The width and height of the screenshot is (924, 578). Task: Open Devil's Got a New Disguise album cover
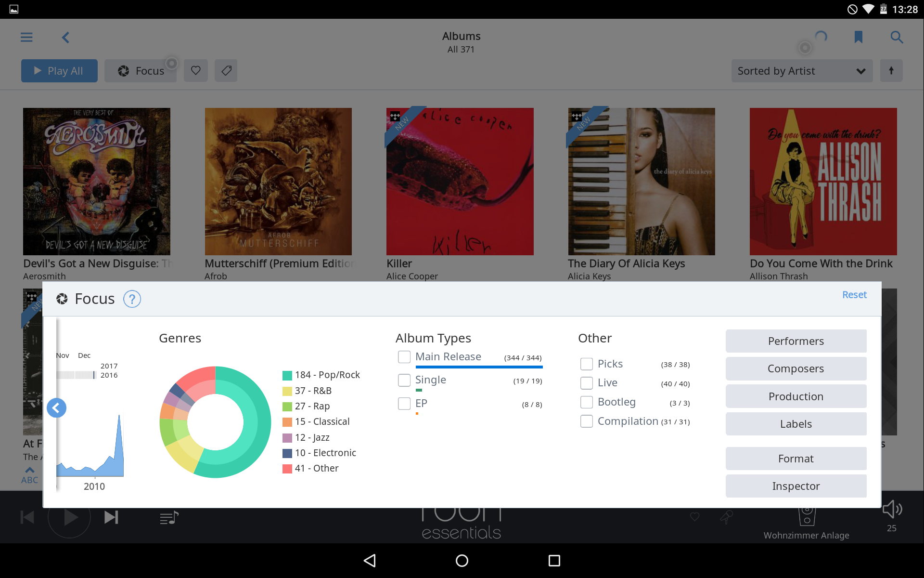tap(97, 182)
